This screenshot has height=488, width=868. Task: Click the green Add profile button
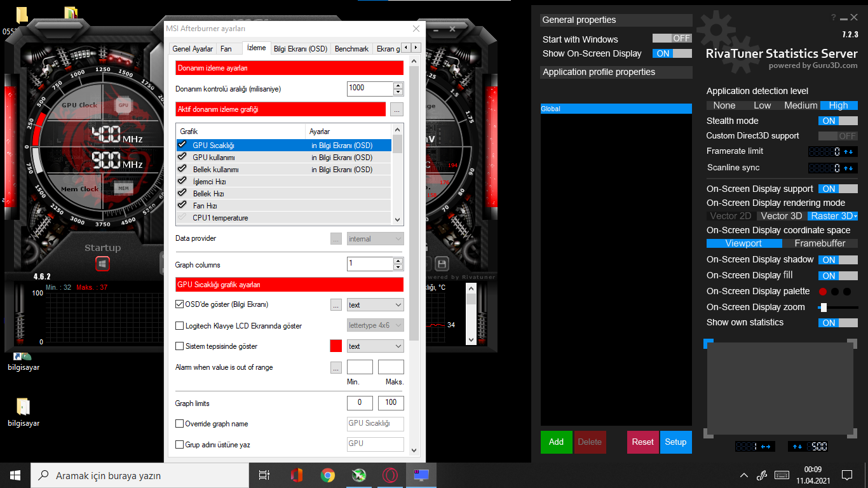tap(556, 442)
